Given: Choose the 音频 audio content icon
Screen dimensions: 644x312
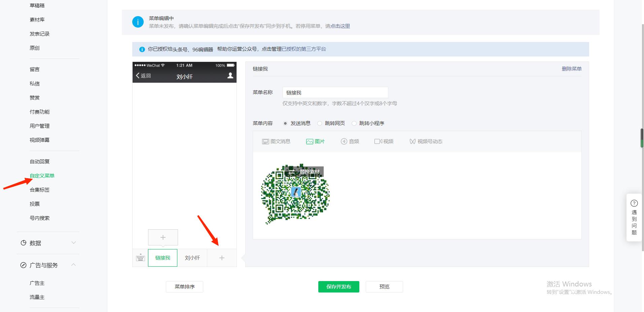Looking at the screenshot, I should [344, 141].
